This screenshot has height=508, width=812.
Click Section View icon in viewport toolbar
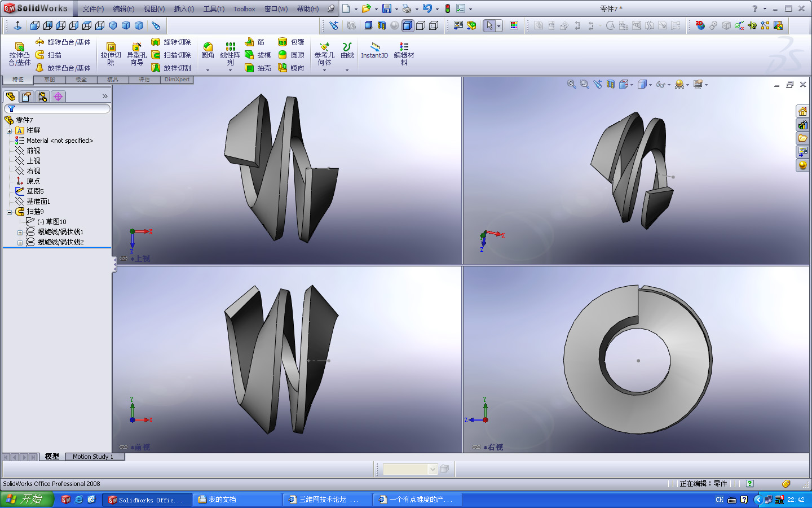611,84
